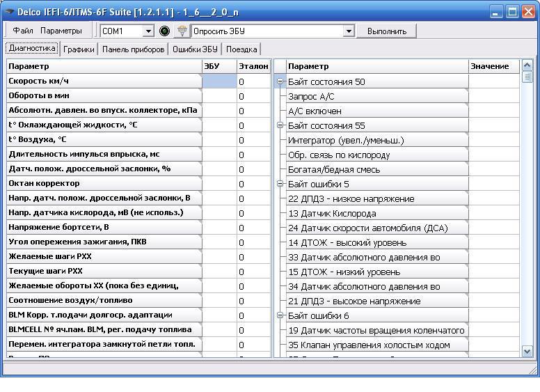
Task: Select 14 ДТОЖ - высокий уровень item
Action: (377, 243)
